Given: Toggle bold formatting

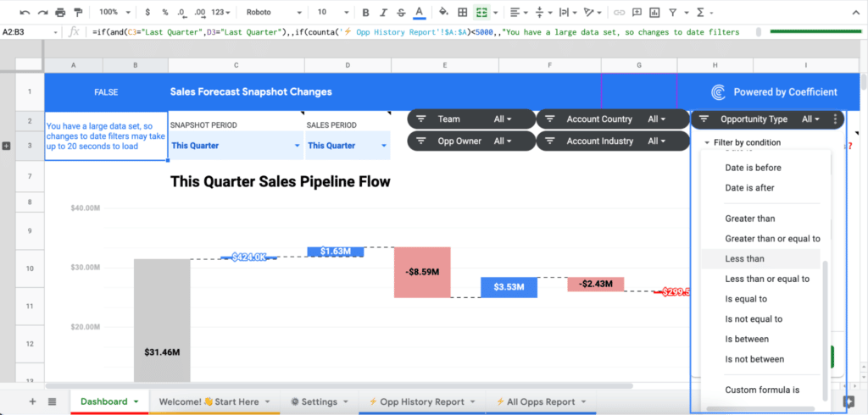Looking at the screenshot, I should click(365, 12).
